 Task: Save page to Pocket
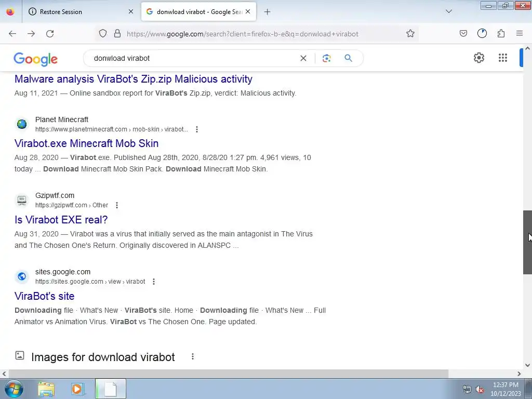tap(463, 33)
